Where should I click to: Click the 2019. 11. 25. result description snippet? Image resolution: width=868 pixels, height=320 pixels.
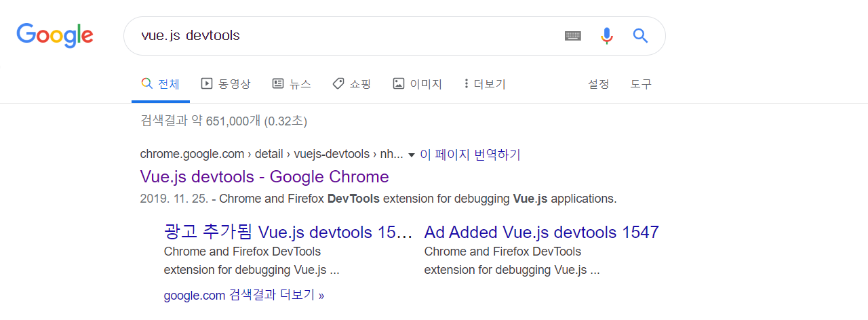pos(378,199)
